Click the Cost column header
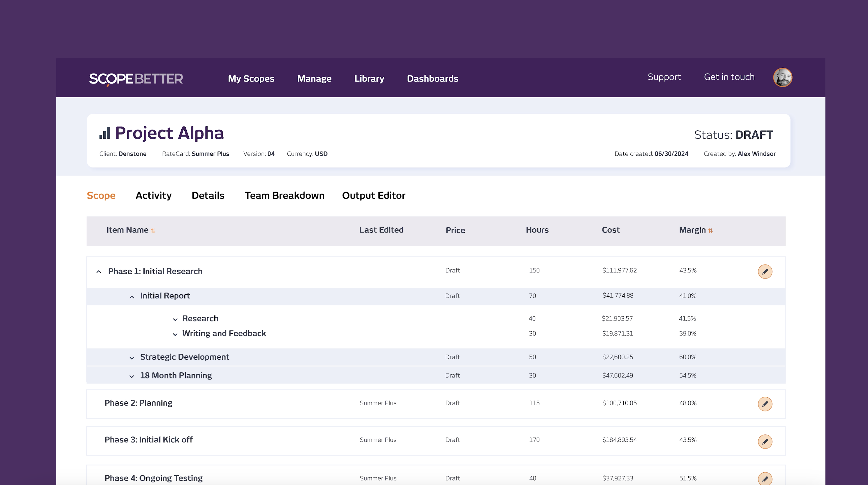 (611, 230)
